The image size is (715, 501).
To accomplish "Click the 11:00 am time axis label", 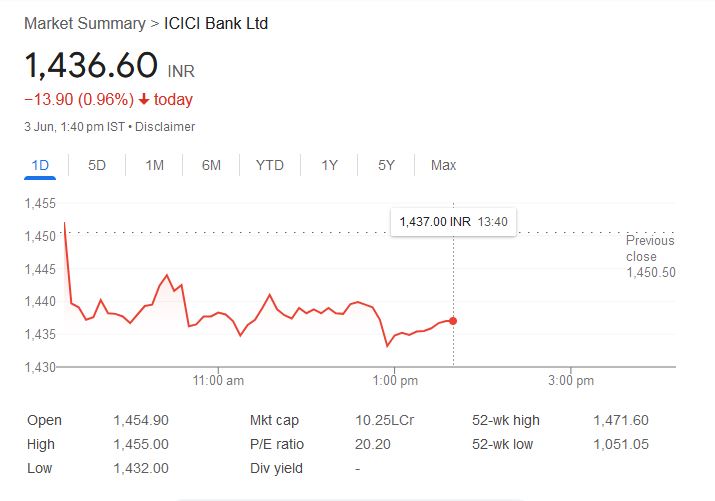I will (219, 381).
